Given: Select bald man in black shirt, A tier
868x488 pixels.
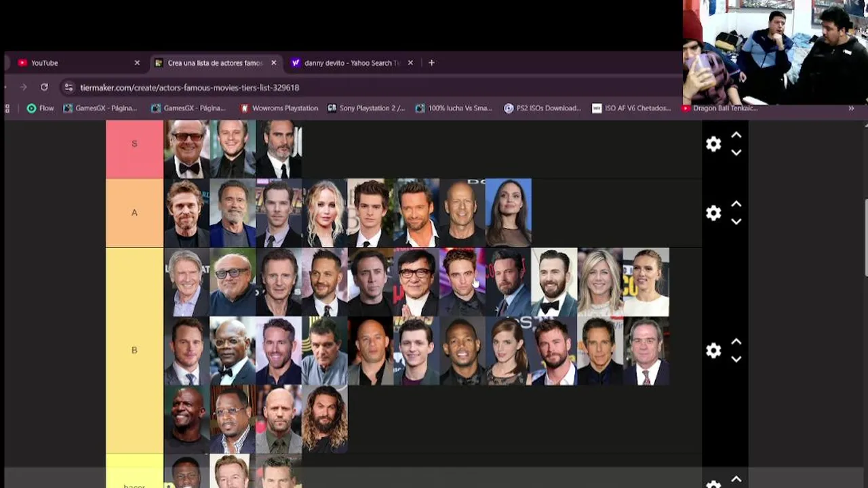Looking at the screenshot, I should click(x=462, y=213).
